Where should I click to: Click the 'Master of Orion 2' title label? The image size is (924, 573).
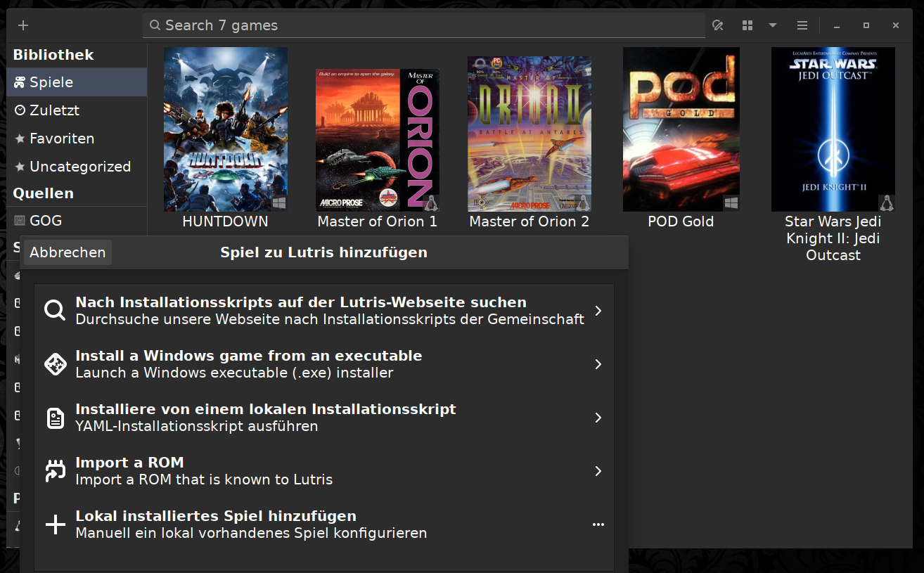[530, 221]
